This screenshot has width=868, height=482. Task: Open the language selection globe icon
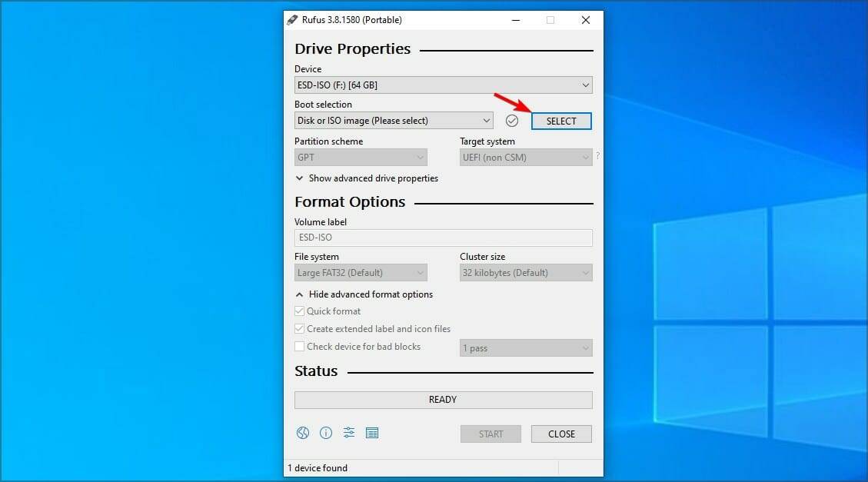point(302,433)
